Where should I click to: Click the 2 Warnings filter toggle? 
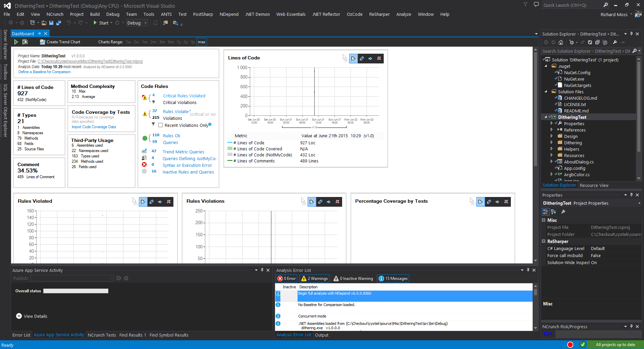coord(314,278)
